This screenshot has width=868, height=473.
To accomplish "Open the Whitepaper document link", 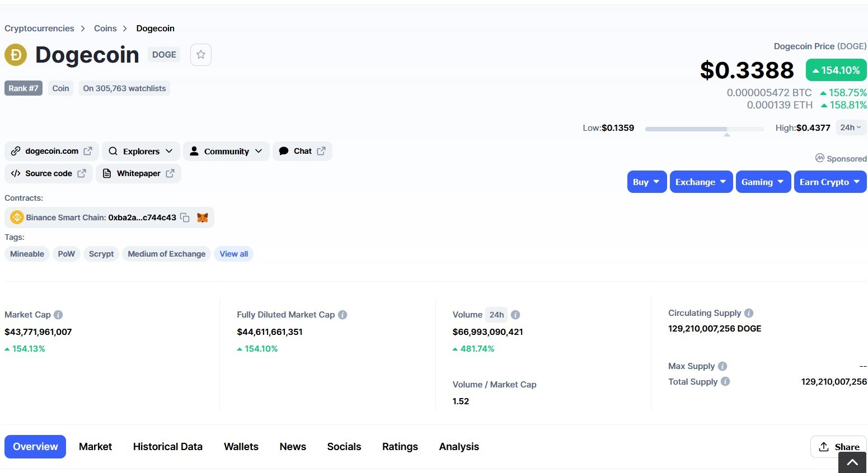I will pyautogui.click(x=139, y=173).
